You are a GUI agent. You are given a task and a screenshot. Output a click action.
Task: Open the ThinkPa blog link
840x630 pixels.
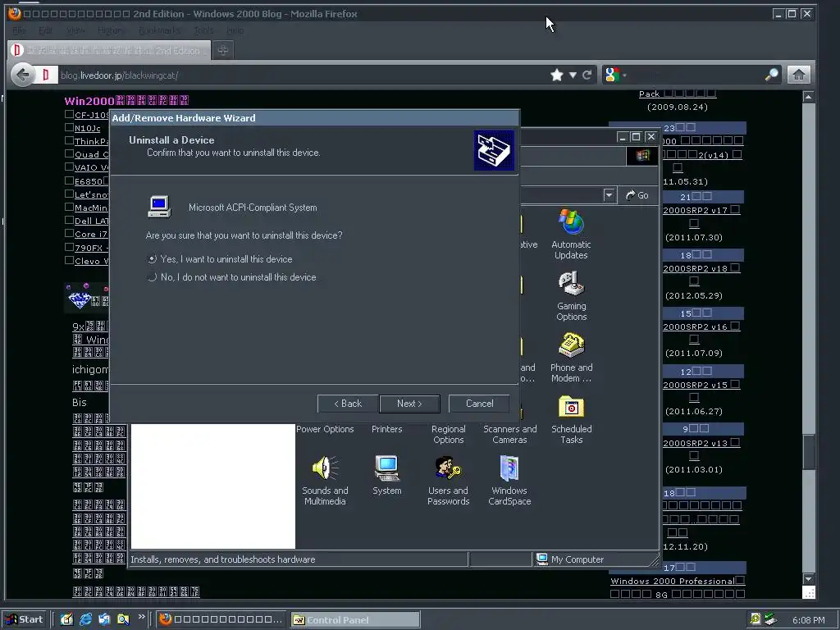coord(91,141)
